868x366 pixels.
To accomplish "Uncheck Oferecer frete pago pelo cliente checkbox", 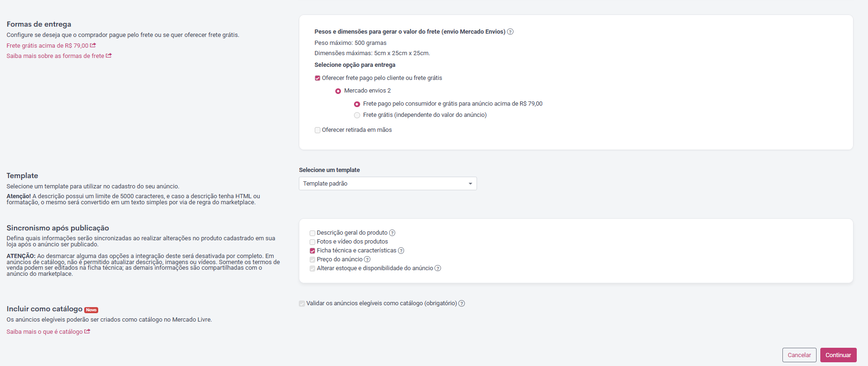I will click(x=318, y=78).
